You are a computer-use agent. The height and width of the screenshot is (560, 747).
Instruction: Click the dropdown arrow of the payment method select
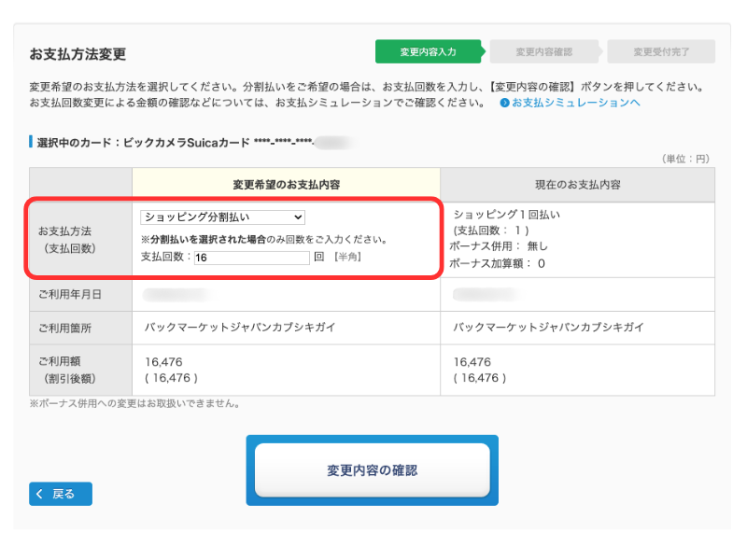click(298, 217)
